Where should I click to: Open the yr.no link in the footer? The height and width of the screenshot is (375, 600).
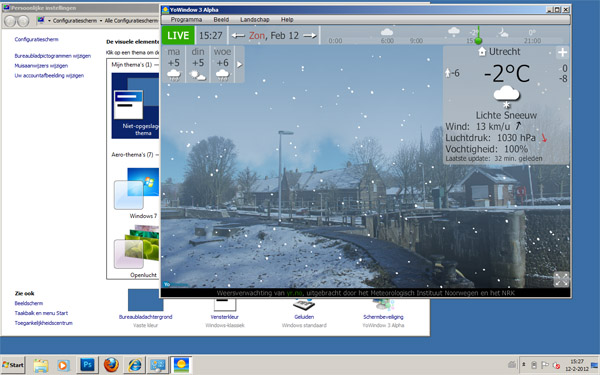coord(294,293)
